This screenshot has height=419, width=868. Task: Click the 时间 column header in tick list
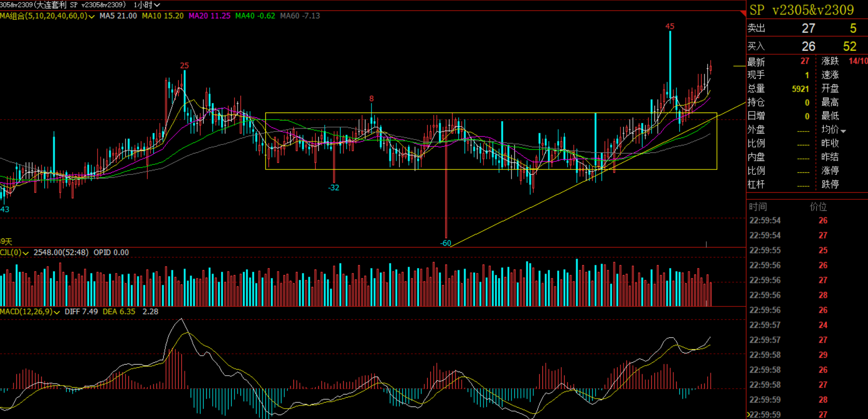[757, 207]
